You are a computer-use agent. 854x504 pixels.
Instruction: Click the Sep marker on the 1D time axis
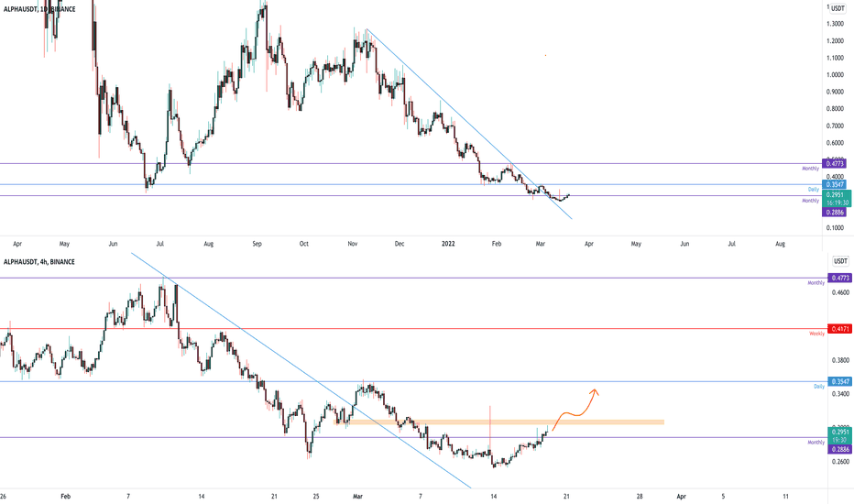point(257,244)
